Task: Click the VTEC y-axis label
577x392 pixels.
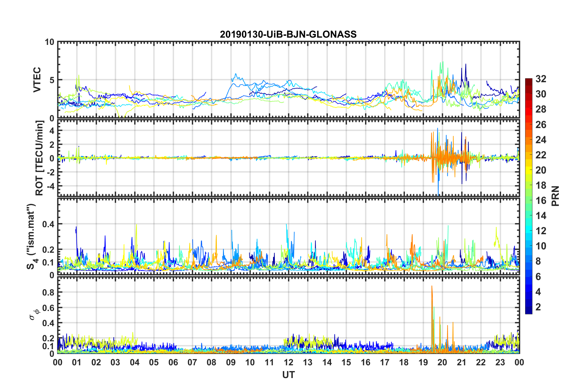Action: coord(37,80)
